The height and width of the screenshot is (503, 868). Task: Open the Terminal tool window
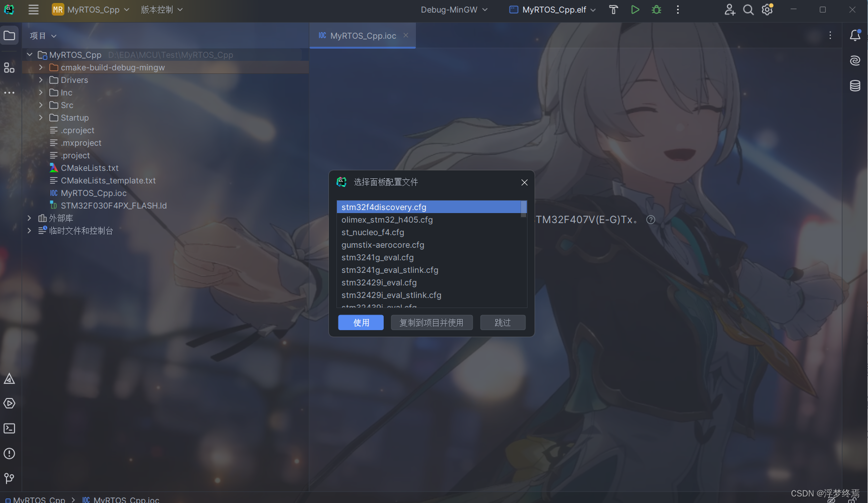click(x=9, y=428)
